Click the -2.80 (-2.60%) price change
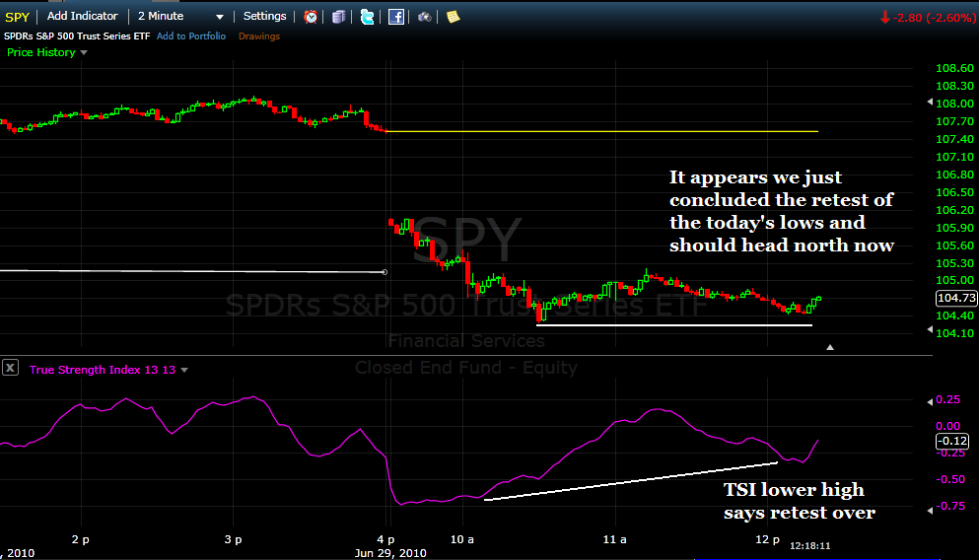The height and width of the screenshot is (560, 979). pyautogui.click(x=927, y=18)
